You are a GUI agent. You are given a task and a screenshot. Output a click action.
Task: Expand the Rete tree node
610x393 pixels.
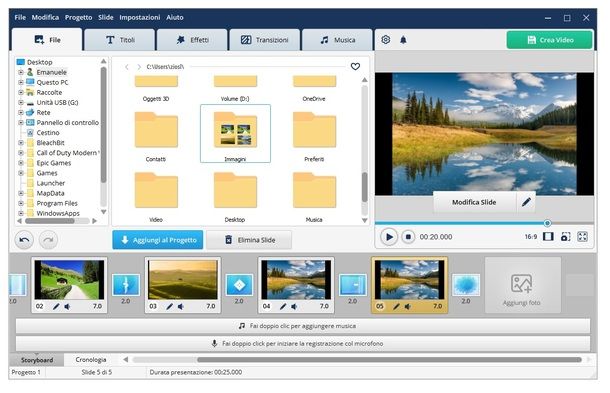pyautogui.click(x=21, y=112)
